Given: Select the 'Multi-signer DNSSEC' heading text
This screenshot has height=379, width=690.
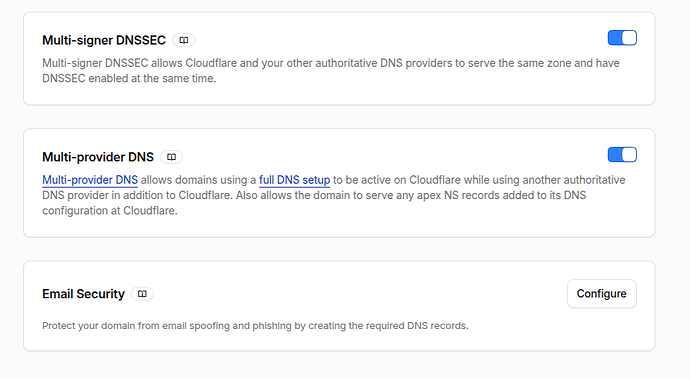Looking at the screenshot, I should coord(104,40).
